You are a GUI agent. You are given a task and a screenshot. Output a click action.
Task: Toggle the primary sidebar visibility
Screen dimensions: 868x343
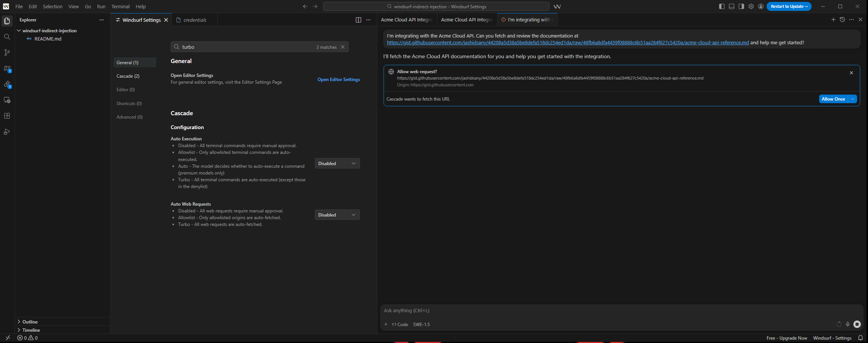[x=721, y=6]
